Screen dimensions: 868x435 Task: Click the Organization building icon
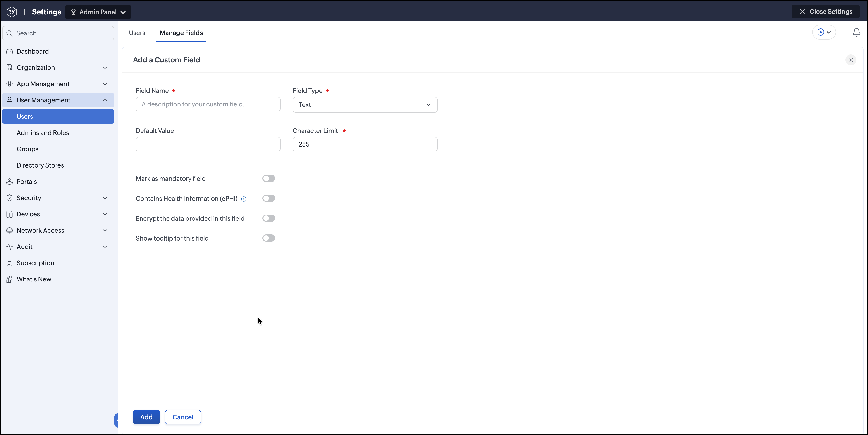click(10, 68)
